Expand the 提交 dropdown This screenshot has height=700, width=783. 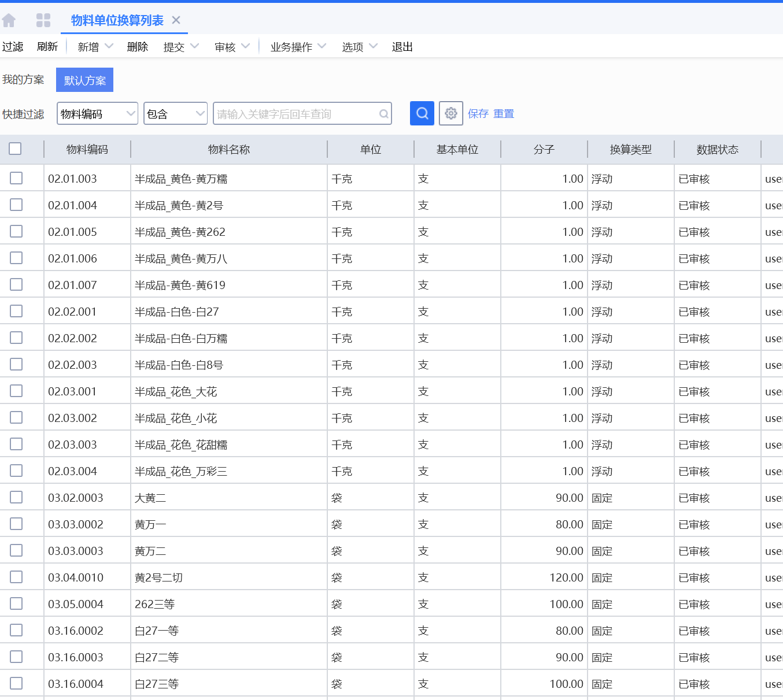pos(181,47)
